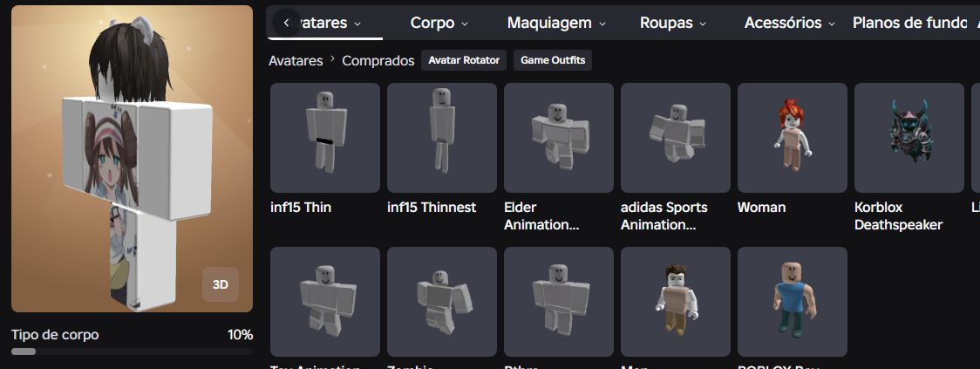Open the Maquiagem tab

[556, 24]
